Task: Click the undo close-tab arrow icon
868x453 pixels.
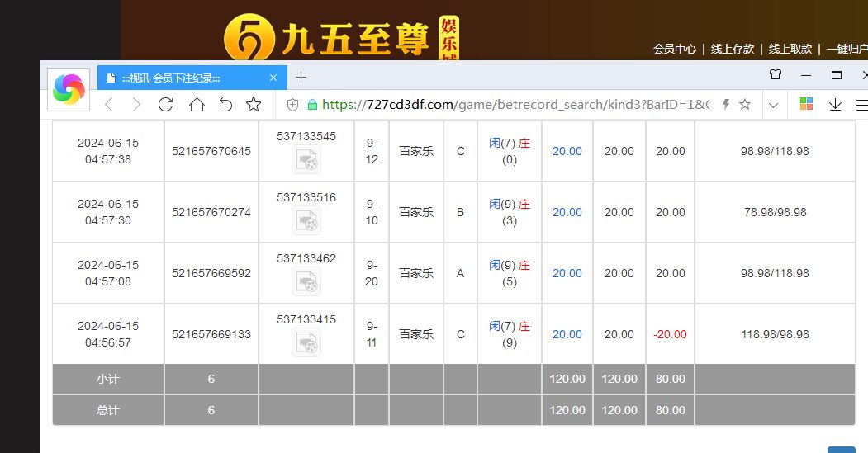Action: click(x=225, y=105)
